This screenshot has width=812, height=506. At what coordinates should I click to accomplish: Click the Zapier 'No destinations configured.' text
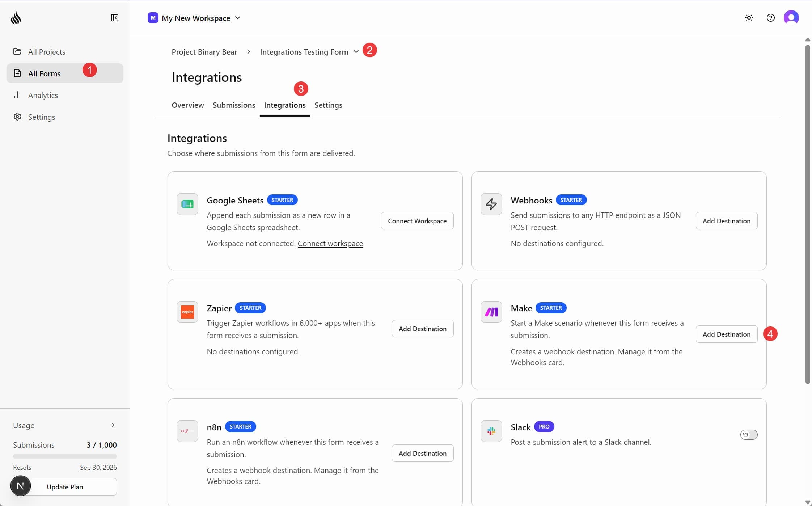(253, 351)
